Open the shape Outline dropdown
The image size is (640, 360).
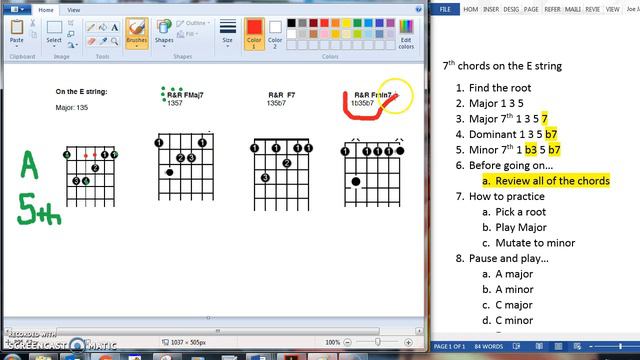[x=193, y=23]
